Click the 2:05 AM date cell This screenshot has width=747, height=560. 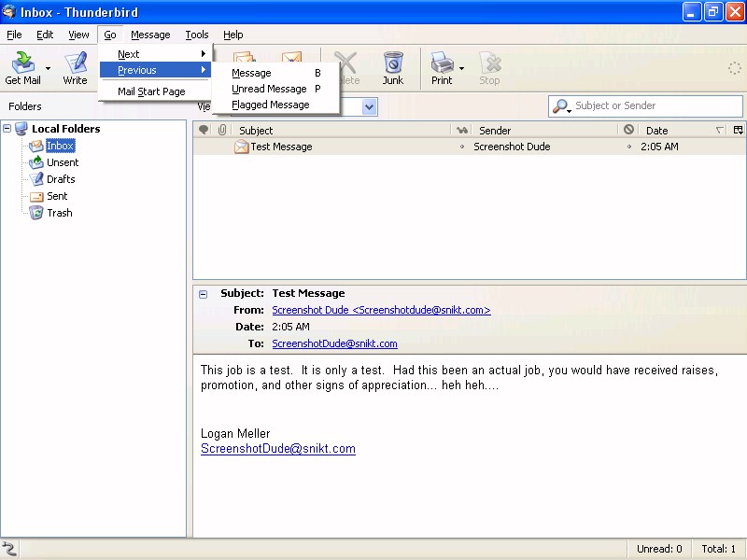pyautogui.click(x=659, y=147)
